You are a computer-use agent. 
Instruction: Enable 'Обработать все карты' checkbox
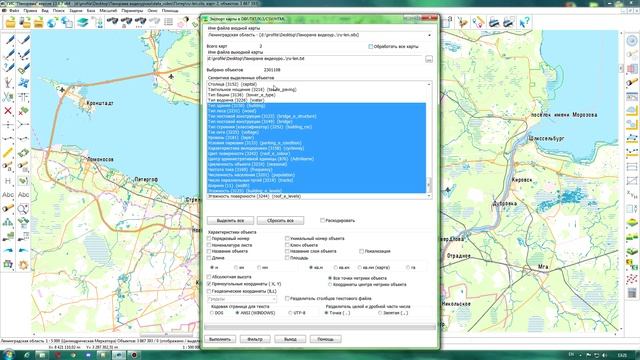(x=371, y=47)
